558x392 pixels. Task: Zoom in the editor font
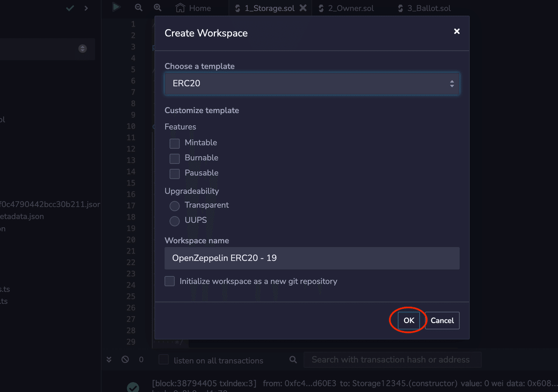[x=158, y=7]
